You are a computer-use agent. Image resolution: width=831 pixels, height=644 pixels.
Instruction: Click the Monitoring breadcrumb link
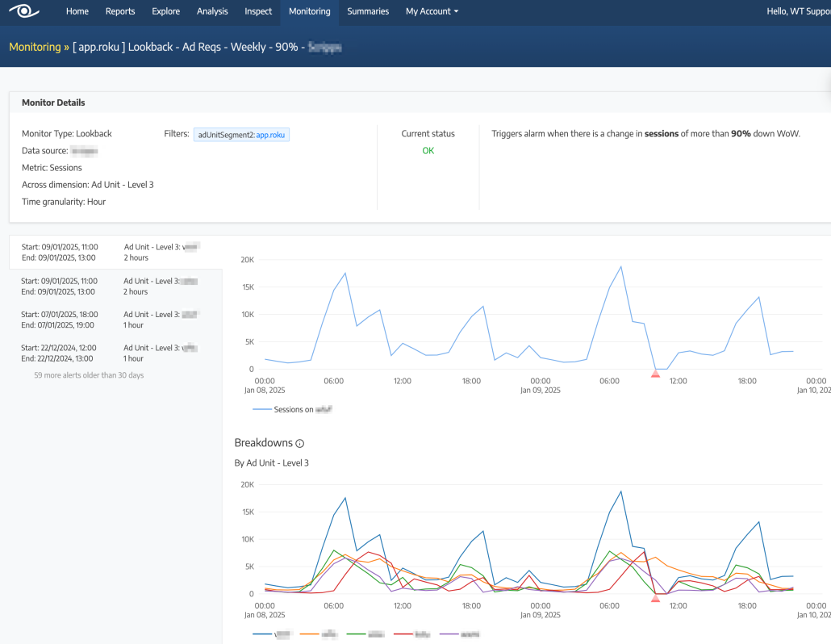(35, 46)
